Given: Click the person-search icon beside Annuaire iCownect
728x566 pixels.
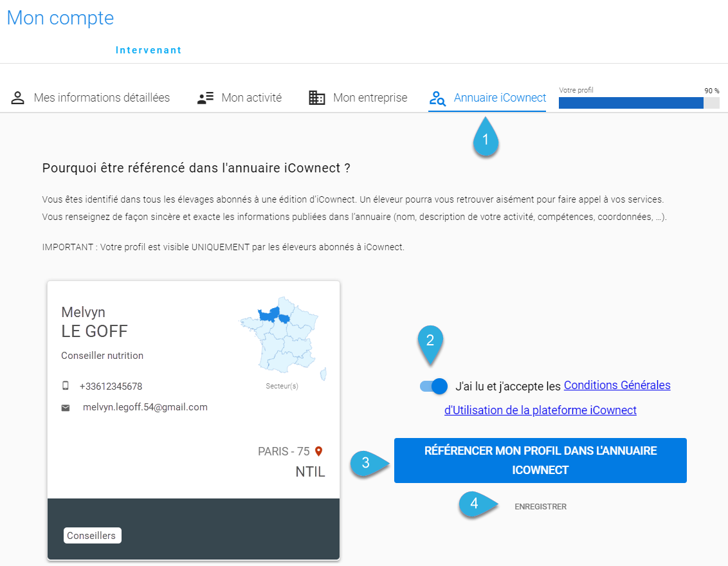Looking at the screenshot, I should pos(437,98).
